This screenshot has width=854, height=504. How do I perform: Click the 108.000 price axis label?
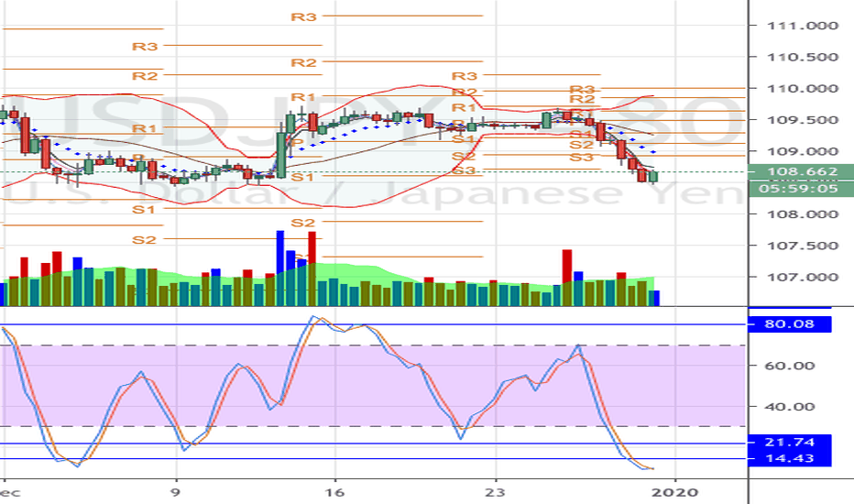coord(803,214)
